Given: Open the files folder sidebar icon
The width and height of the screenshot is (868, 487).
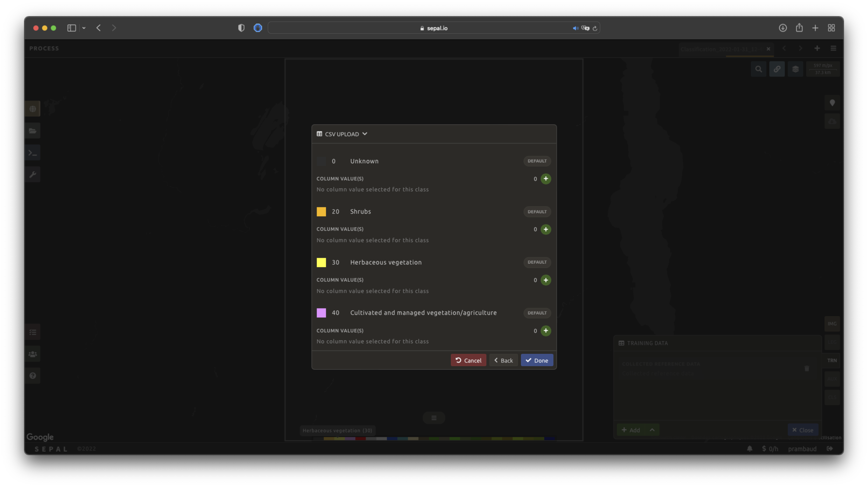Looking at the screenshot, I should [x=33, y=131].
